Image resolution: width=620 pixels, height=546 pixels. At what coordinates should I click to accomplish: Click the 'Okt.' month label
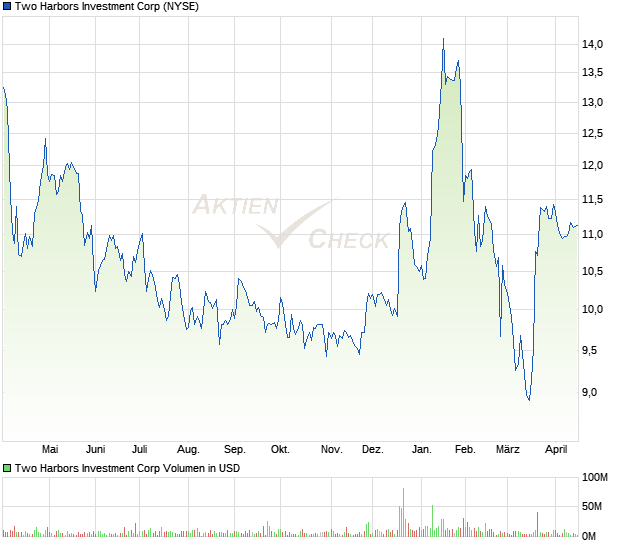click(280, 449)
